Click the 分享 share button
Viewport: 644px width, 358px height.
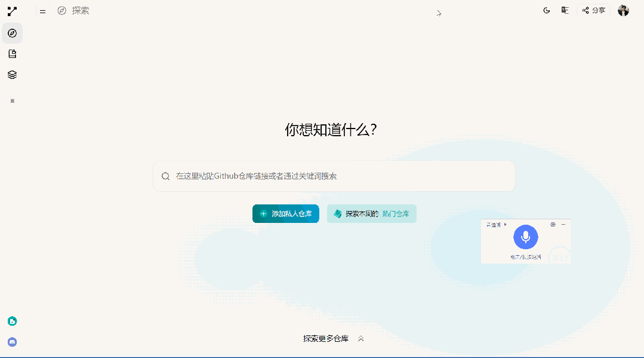point(593,10)
